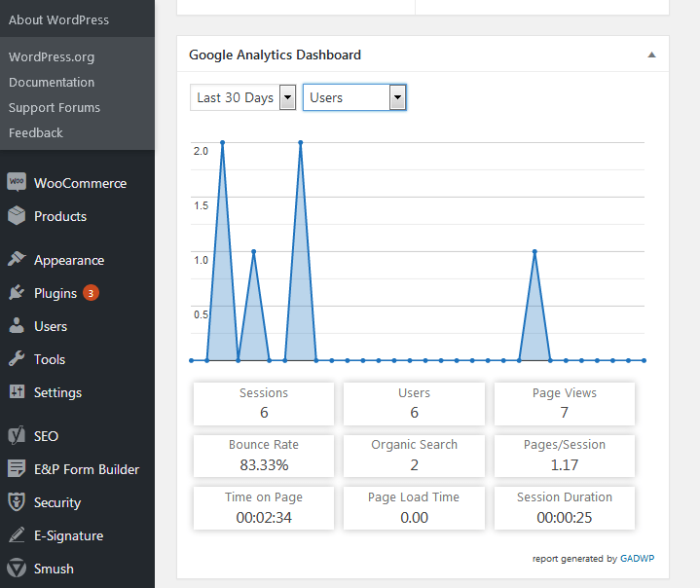Click the Products box icon
Viewport: 700px width, 588px height.
coord(17,216)
